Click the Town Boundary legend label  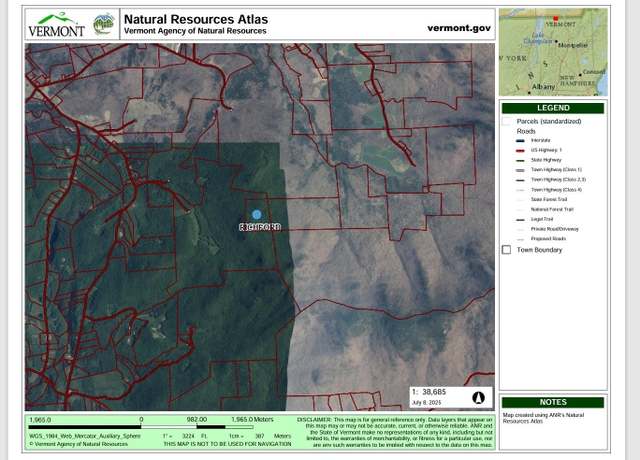(x=539, y=250)
